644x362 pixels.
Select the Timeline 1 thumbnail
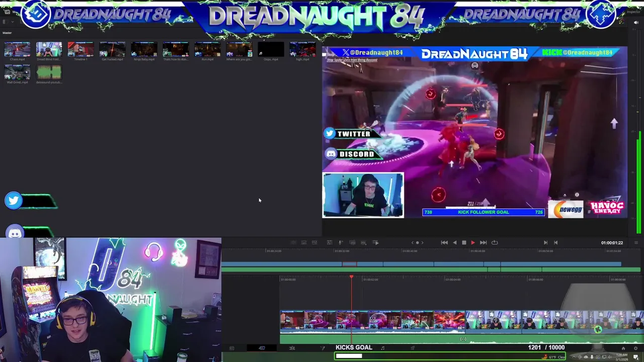[80, 49]
